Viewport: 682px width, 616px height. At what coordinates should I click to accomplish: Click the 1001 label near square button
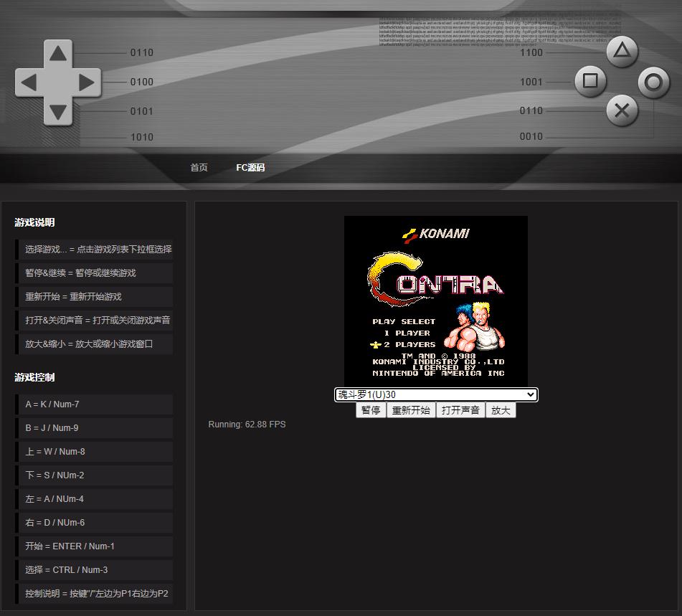tap(531, 82)
